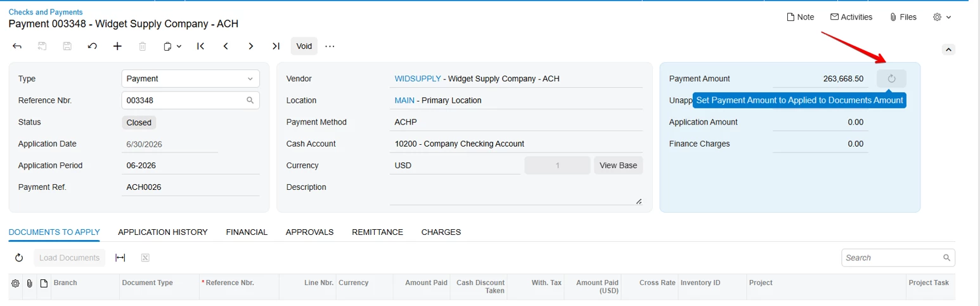Switch to the Application History tab
The width and height of the screenshot is (980, 306).
[x=163, y=232]
